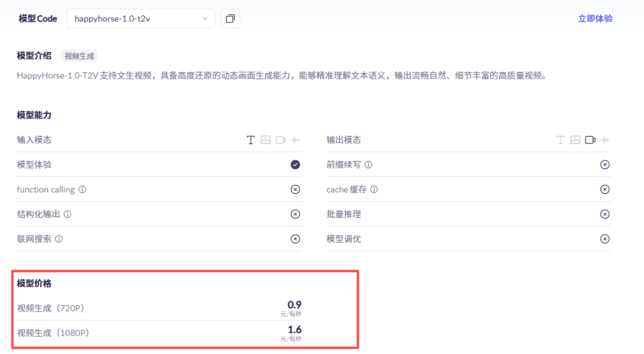Click the 模型 Code label
The image size is (644, 354).
coord(38,19)
